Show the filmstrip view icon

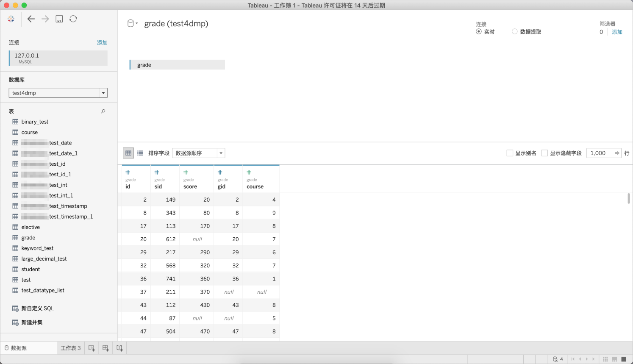point(614,359)
